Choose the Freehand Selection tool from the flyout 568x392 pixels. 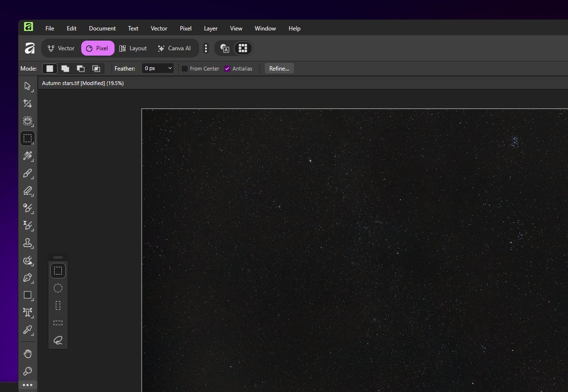pyautogui.click(x=58, y=340)
